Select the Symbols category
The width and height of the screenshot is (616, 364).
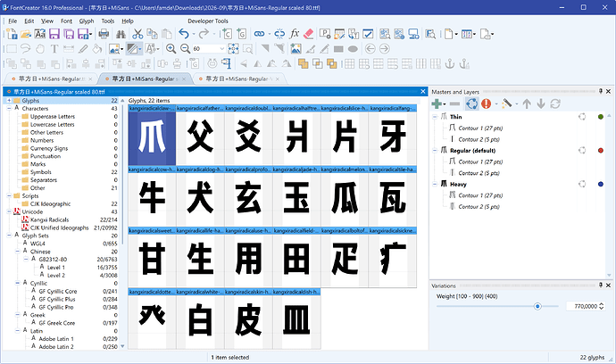(x=41, y=172)
